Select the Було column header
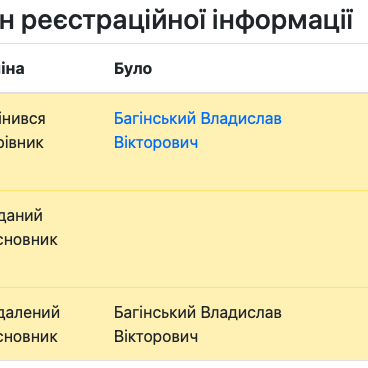368x368 pixels. [133, 69]
